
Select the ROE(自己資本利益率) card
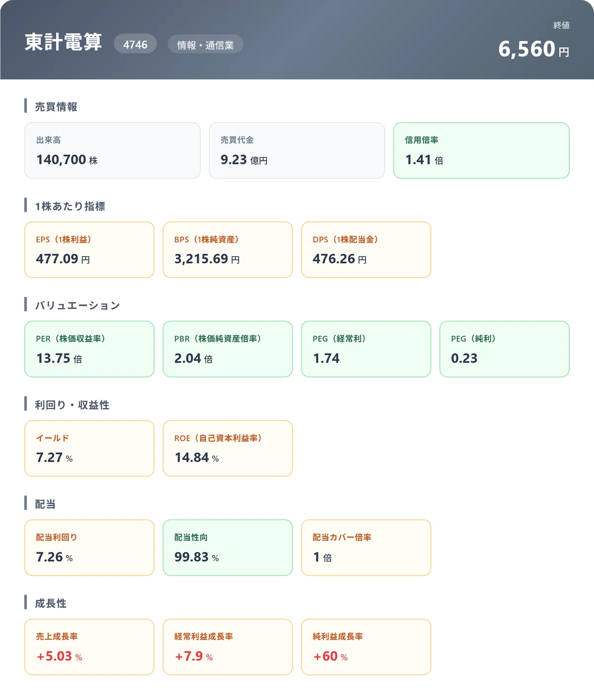(228, 449)
